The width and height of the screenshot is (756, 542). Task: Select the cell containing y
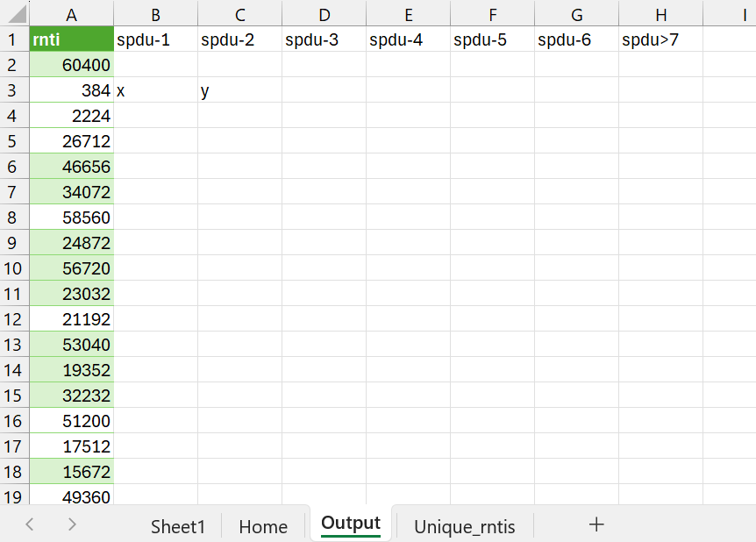pos(239,90)
